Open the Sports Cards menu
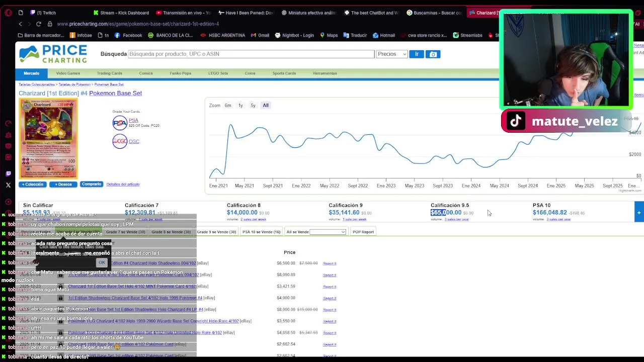 point(284,73)
